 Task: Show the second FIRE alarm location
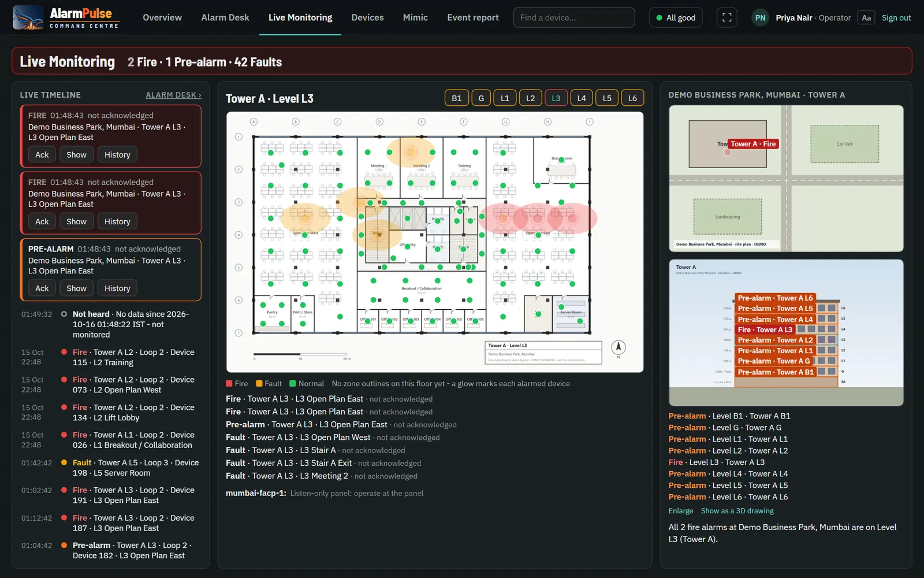[76, 221]
